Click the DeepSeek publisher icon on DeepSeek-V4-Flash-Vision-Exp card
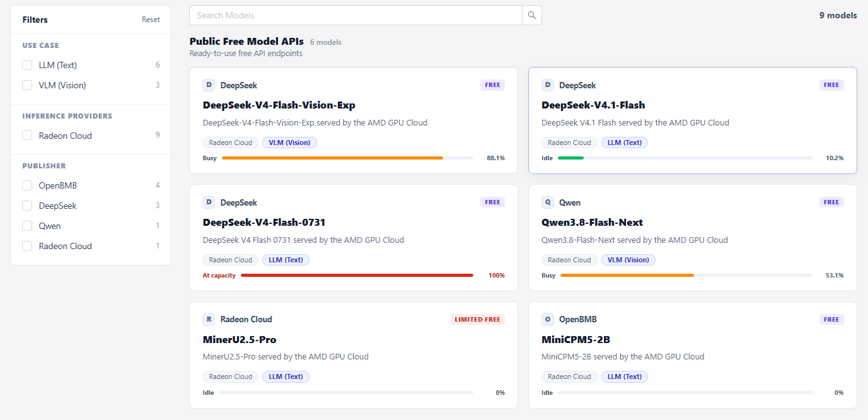Image resolution: width=868 pixels, height=420 pixels. (209, 85)
